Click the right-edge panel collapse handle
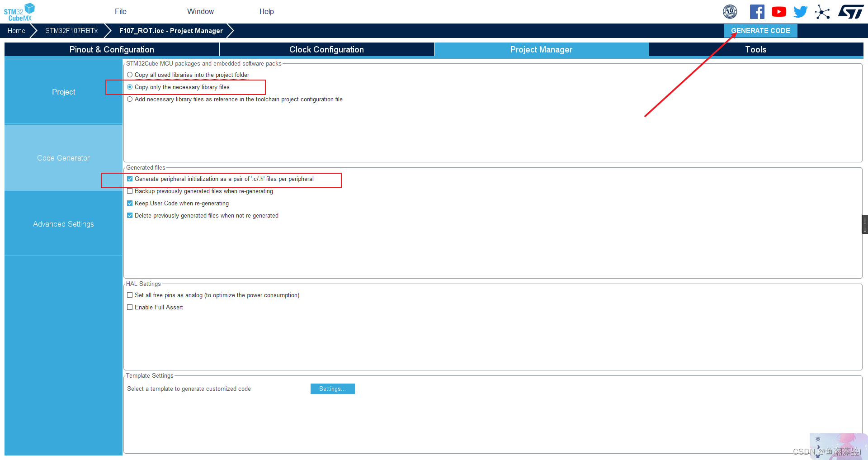 [865, 224]
